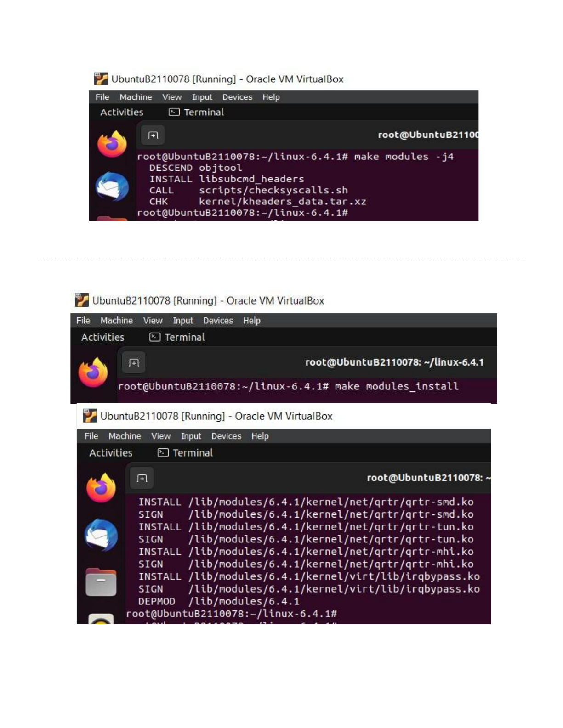
Task: Launch Thunderbird mail in top screenshot dock
Action: [112, 186]
